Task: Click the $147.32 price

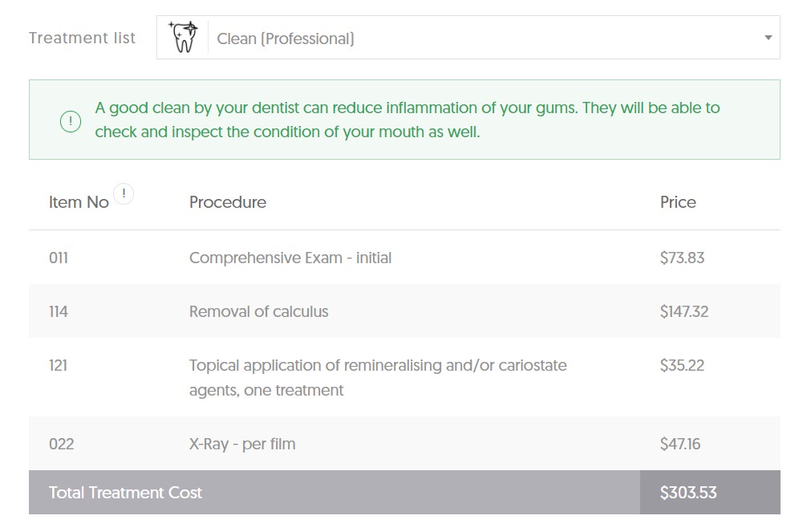Action: coord(684,311)
